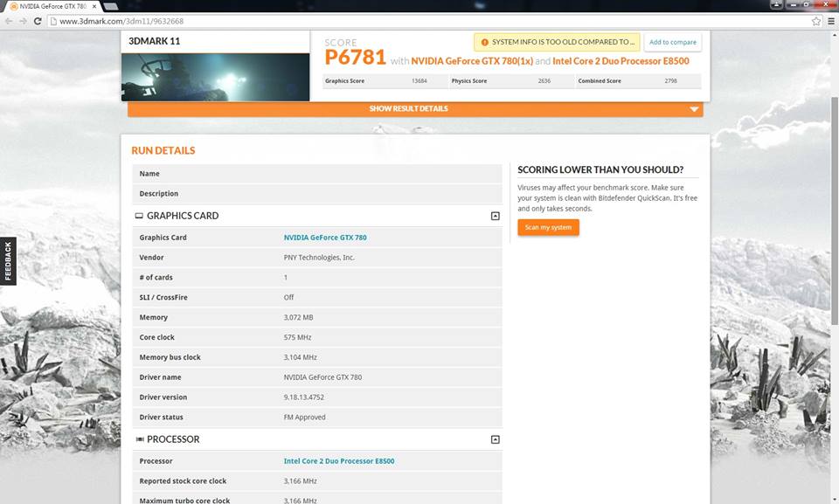Viewport: 839px width, 504px height.
Task: Click Intel Core 2 Duo E8500 header link
Action: point(621,61)
